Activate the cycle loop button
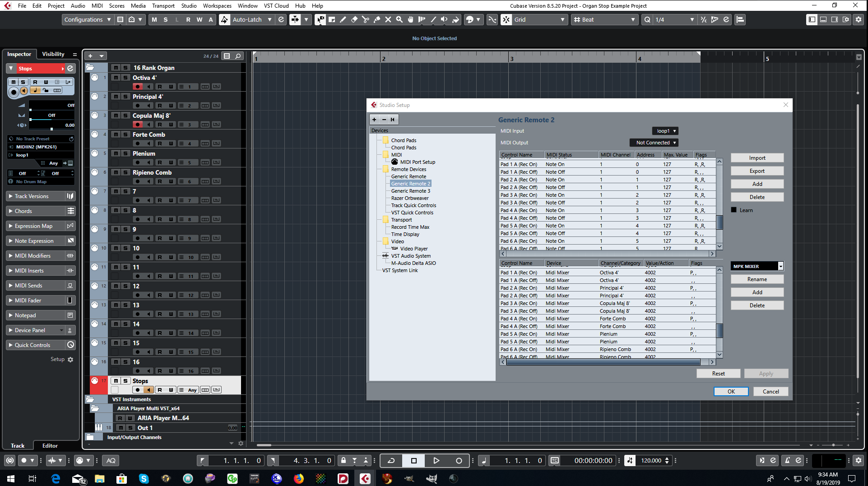The width and height of the screenshot is (868, 486). (391, 460)
